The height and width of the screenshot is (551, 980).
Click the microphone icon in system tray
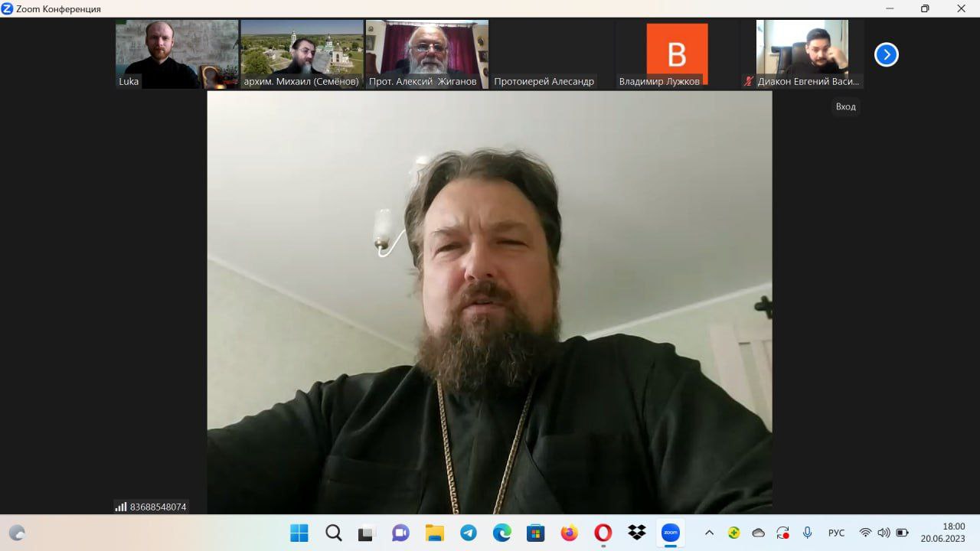807,533
